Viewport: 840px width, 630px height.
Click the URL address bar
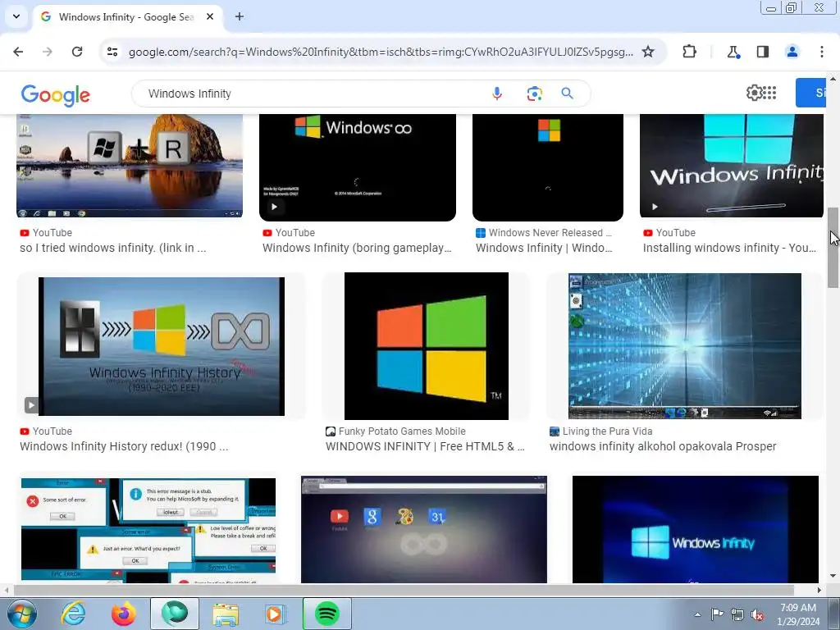381,52
